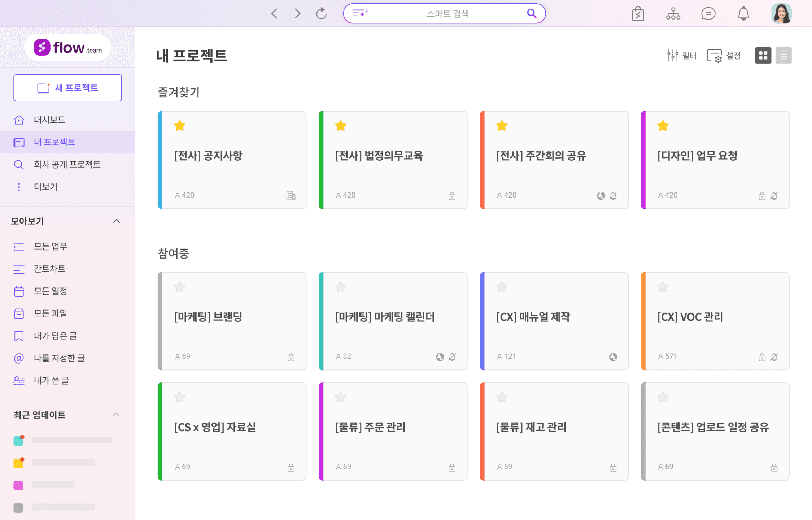Open 대시보드 from the sidebar

[49, 120]
